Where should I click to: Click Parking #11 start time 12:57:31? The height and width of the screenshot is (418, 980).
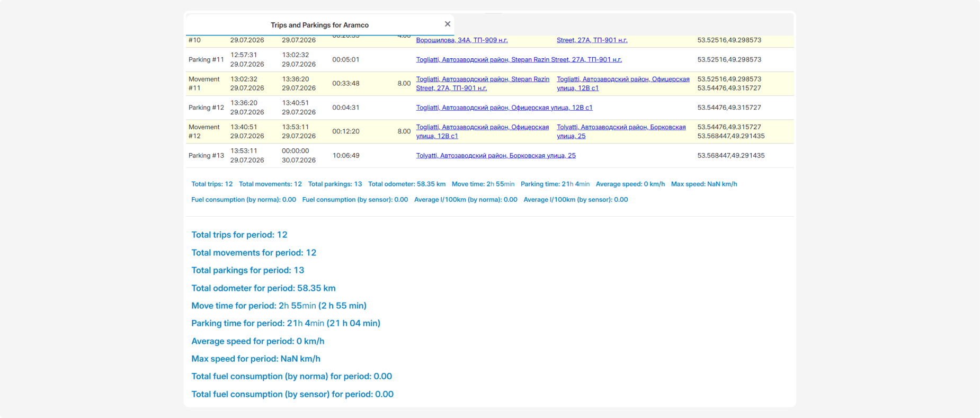click(x=244, y=55)
